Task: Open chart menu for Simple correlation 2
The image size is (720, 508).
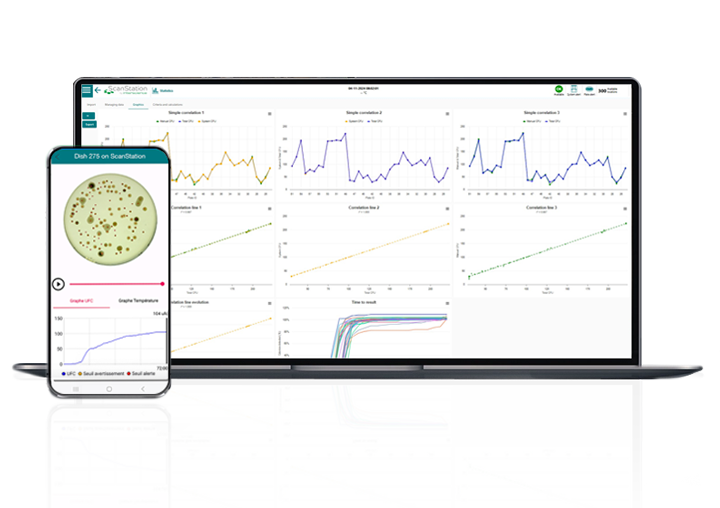Action: [449, 114]
